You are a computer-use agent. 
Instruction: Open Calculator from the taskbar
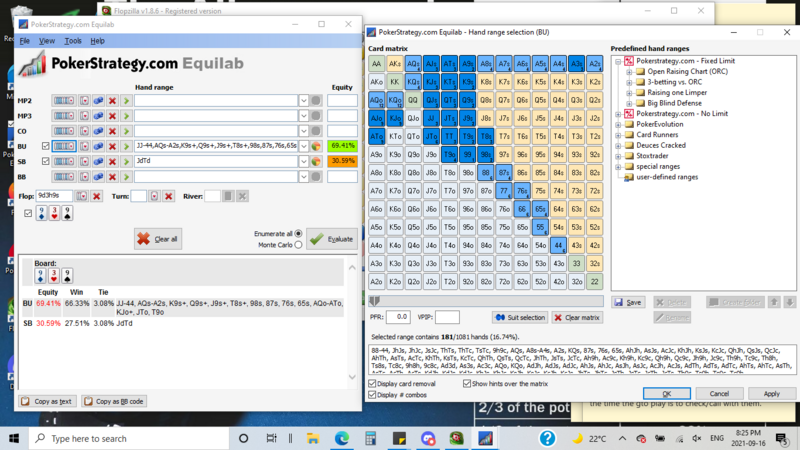[370, 438]
